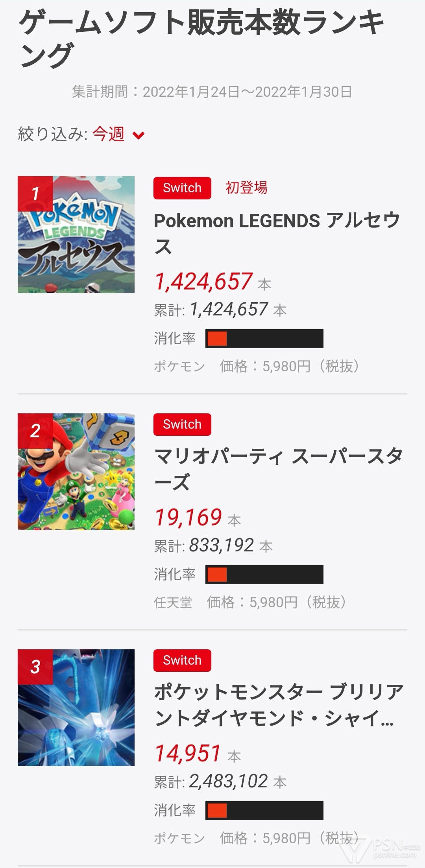Open the 今週 filter dropdown

pos(109,135)
